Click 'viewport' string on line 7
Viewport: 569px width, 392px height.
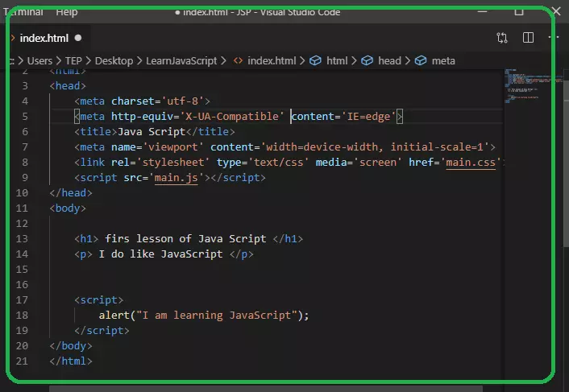tap(173, 147)
